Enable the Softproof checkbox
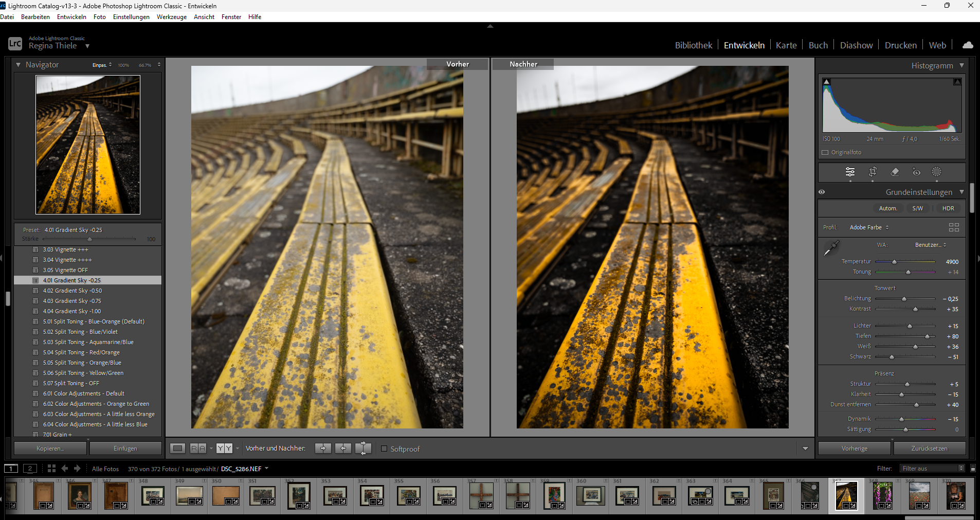Image resolution: width=980 pixels, height=520 pixels. point(384,449)
